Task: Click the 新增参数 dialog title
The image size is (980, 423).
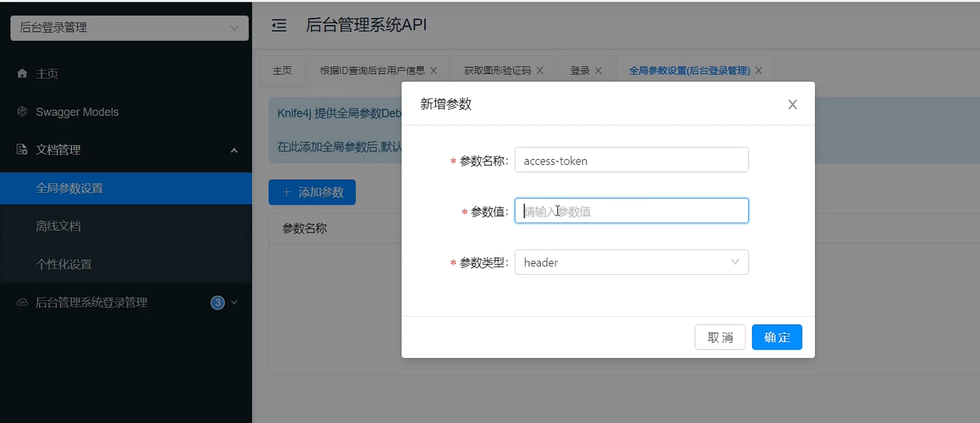Action: point(446,104)
